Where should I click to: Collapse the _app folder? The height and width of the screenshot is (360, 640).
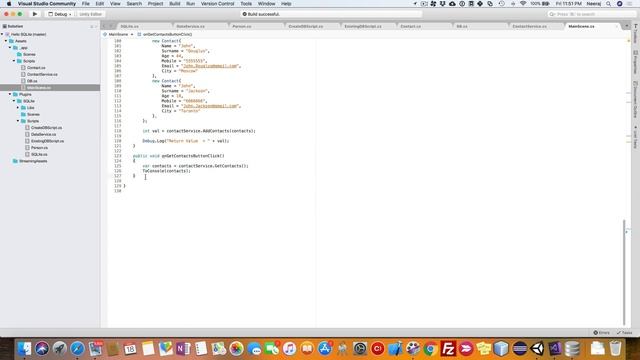coord(10,48)
